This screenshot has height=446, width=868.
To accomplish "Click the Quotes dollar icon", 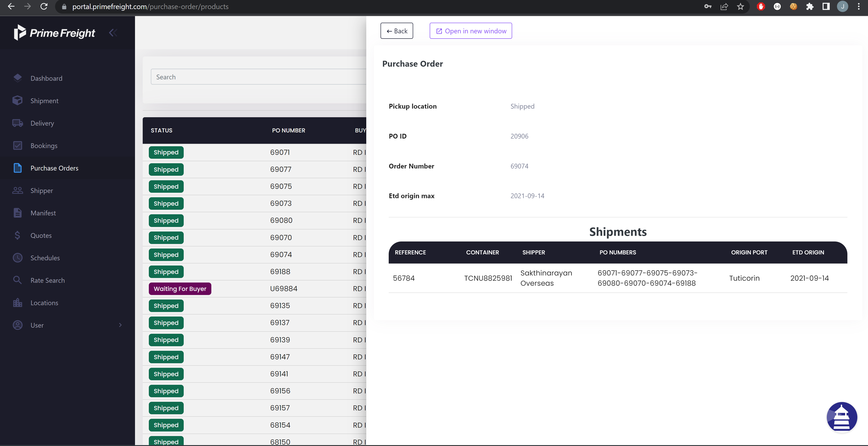I will (x=17, y=235).
